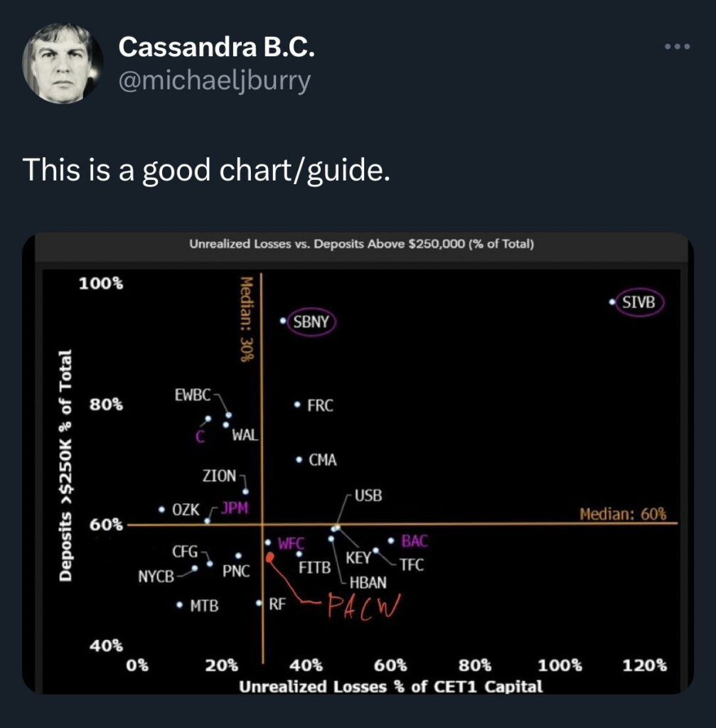The width and height of the screenshot is (716, 728).
Task: Click the MTB data point label
Action: tap(204, 606)
